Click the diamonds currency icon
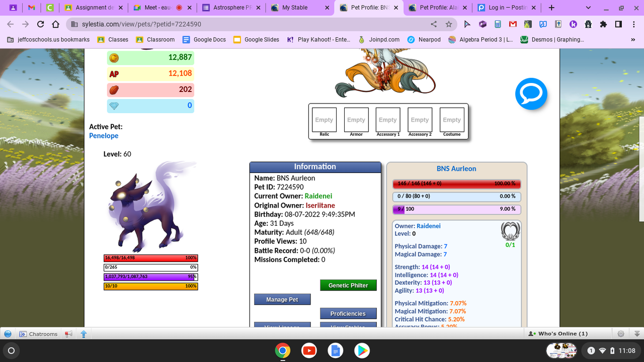 tap(114, 106)
